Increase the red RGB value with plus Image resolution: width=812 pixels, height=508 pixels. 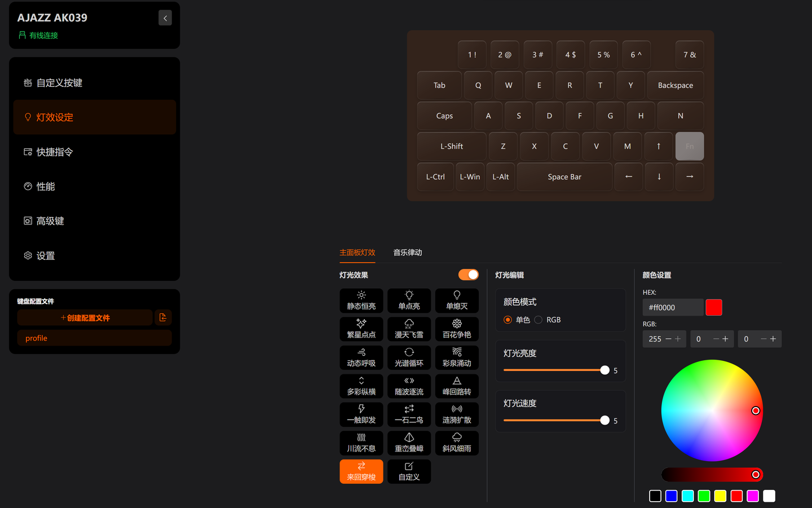click(x=678, y=339)
